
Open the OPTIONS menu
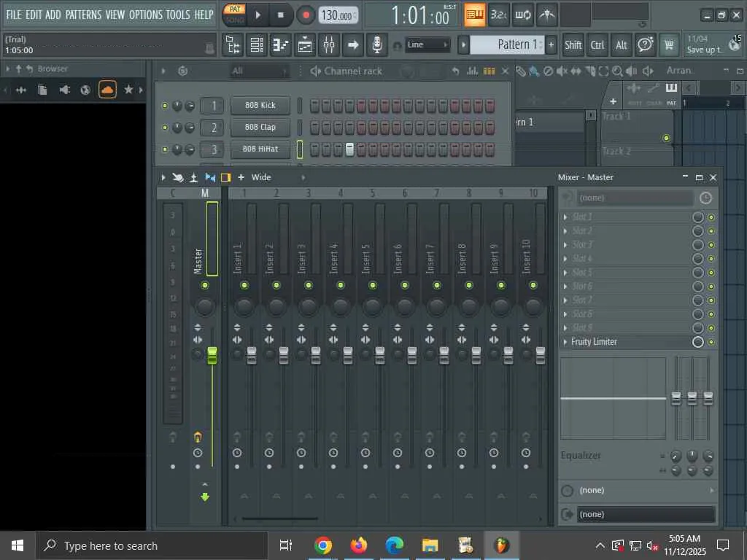click(x=146, y=15)
